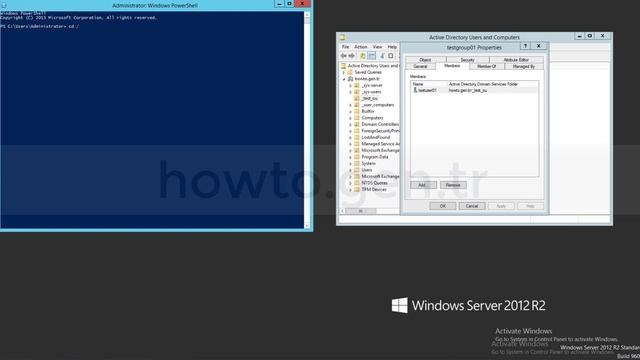Select the testuser01 user icon in Members list
The height and width of the screenshot is (360, 640).
tap(415, 90)
